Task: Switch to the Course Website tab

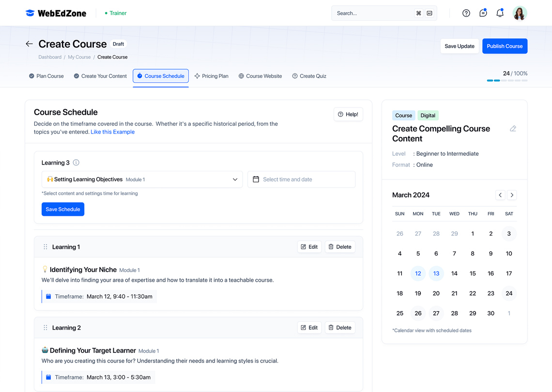Action: pyautogui.click(x=260, y=76)
